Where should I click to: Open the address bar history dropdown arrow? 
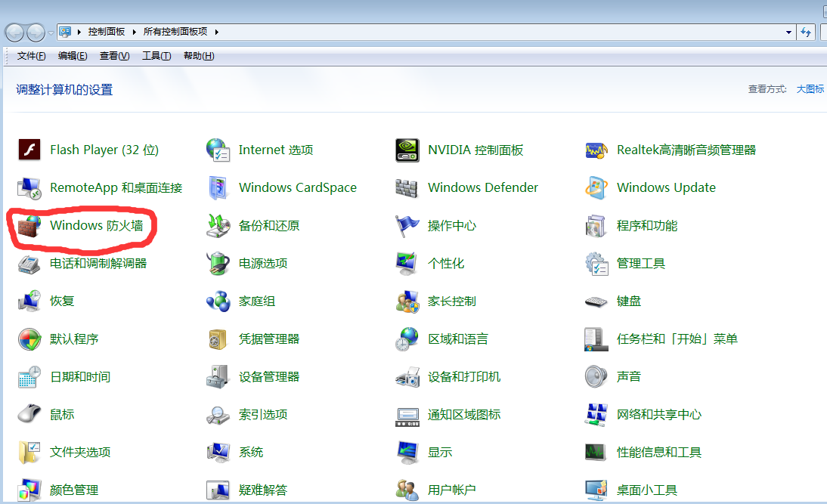(x=788, y=32)
